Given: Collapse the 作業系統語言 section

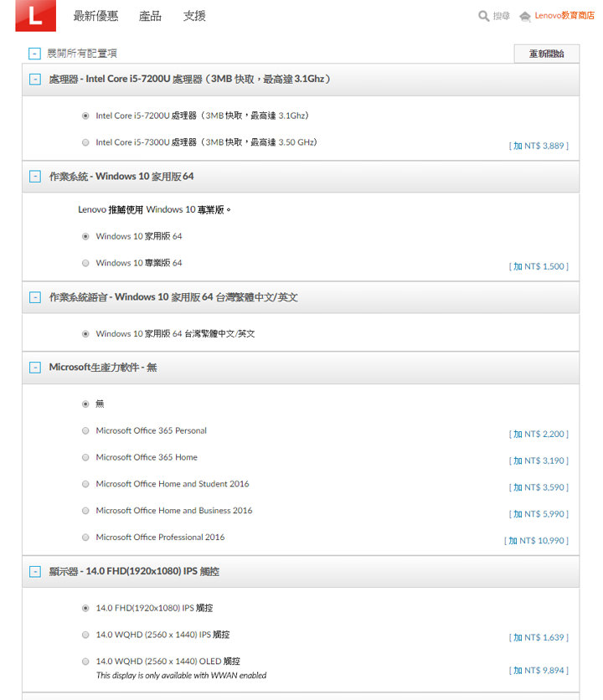Looking at the screenshot, I should point(35,297).
